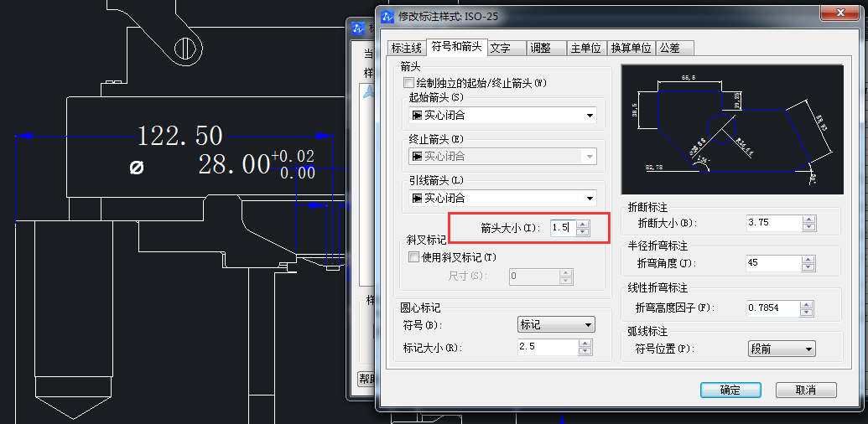Click the 折弯高度因子 input field

[774, 308]
